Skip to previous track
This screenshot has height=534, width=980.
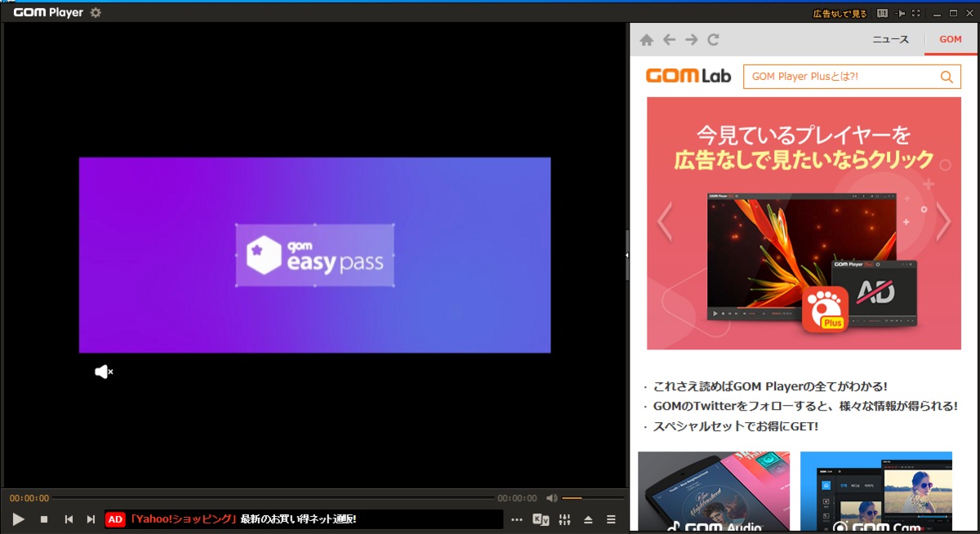(69, 519)
